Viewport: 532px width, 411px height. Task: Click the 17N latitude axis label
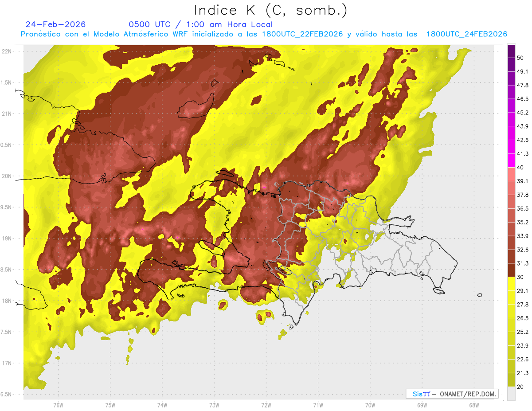point(8,363)
